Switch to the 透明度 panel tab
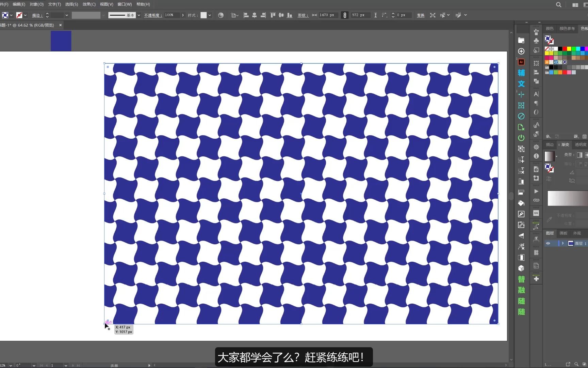This screenshot has height=368, width=588. point(581,145)
